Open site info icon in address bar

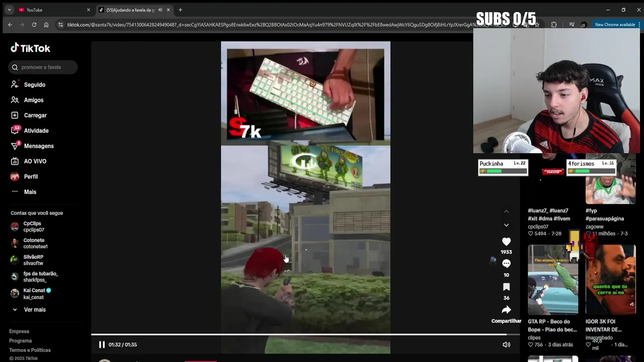(x=61, y=25)
